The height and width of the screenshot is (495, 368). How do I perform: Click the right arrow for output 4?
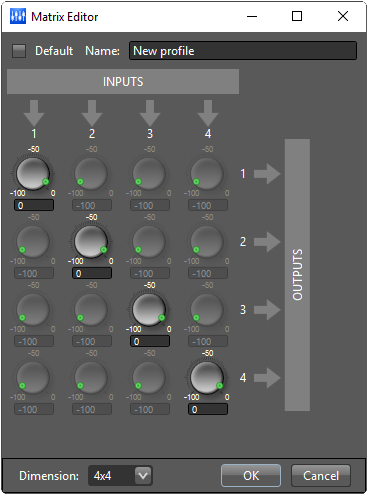coord(267,378)
